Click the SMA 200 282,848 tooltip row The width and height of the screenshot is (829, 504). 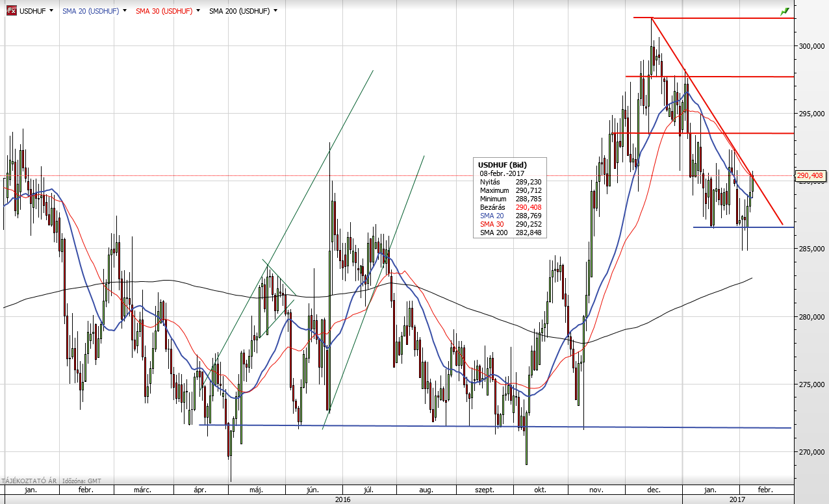(511, 233)
